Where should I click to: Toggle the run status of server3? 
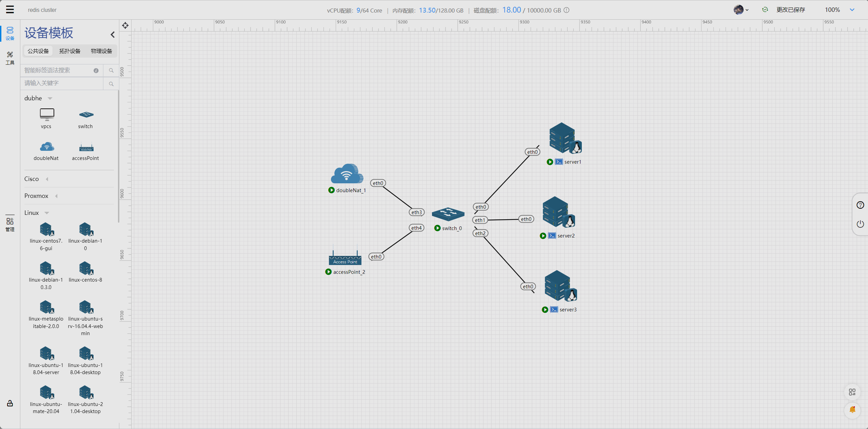tap(545, 309)
